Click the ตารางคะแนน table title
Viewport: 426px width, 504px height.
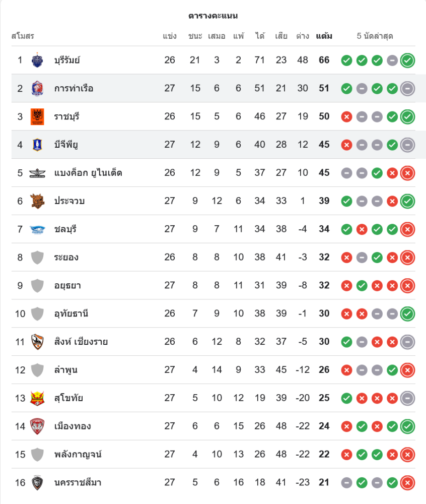click(x=213, y=16)
